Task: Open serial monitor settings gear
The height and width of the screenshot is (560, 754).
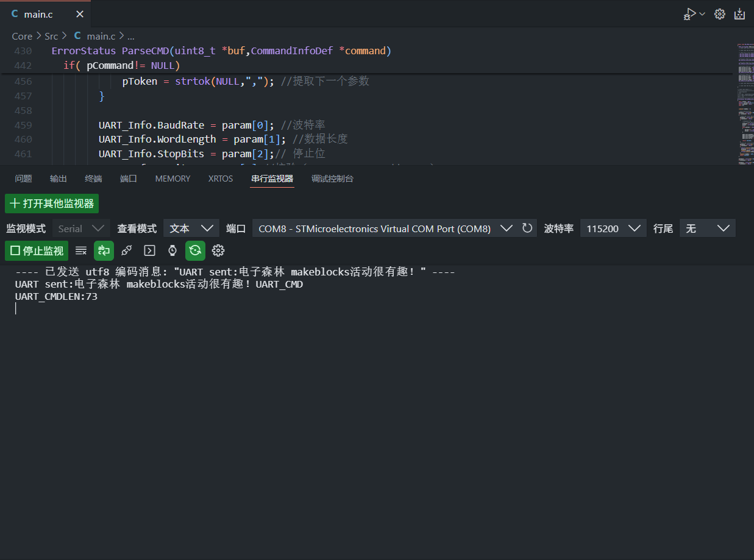Action: 218,250
